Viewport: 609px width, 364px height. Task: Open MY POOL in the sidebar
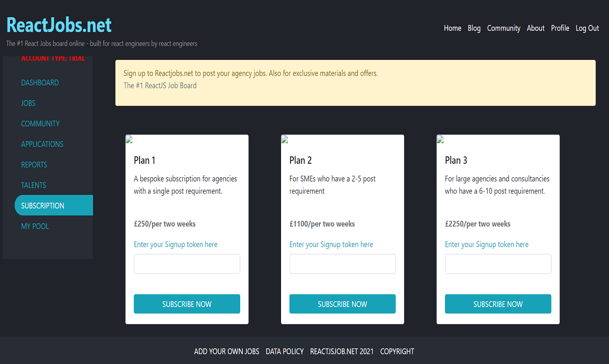click(x=35, y=227)
